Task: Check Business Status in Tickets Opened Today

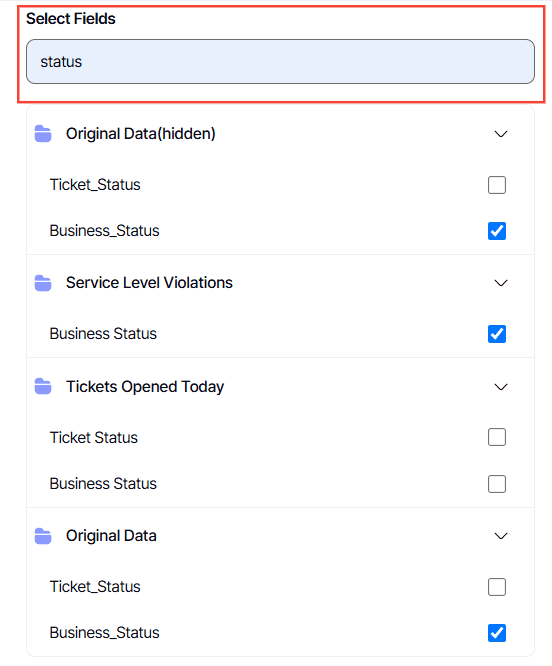Action: point(497,484)
